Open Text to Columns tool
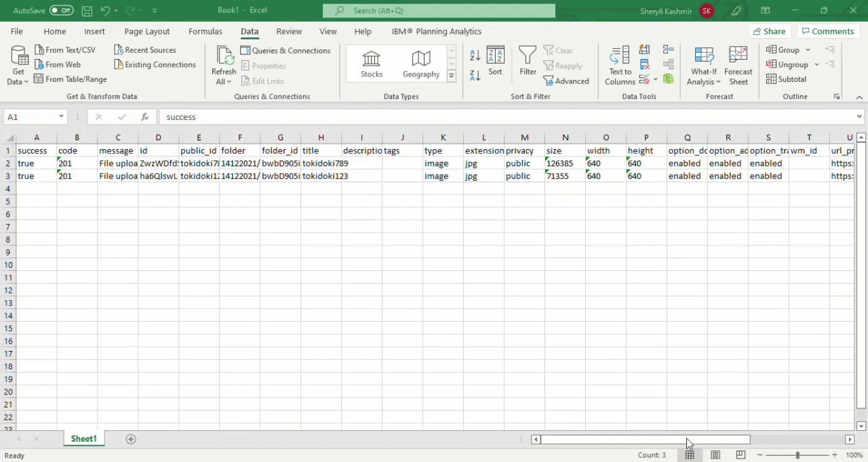Screen dimensions: 868x462 click(620, 66)
